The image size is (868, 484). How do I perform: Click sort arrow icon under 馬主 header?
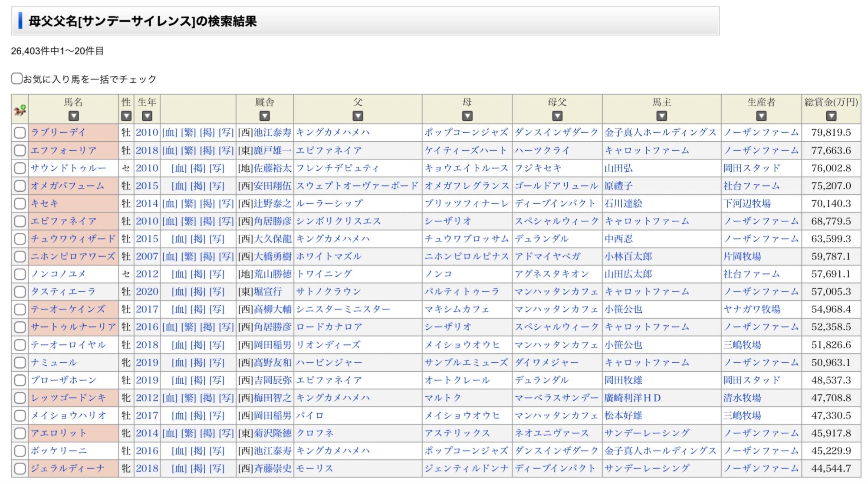[661, 116]
